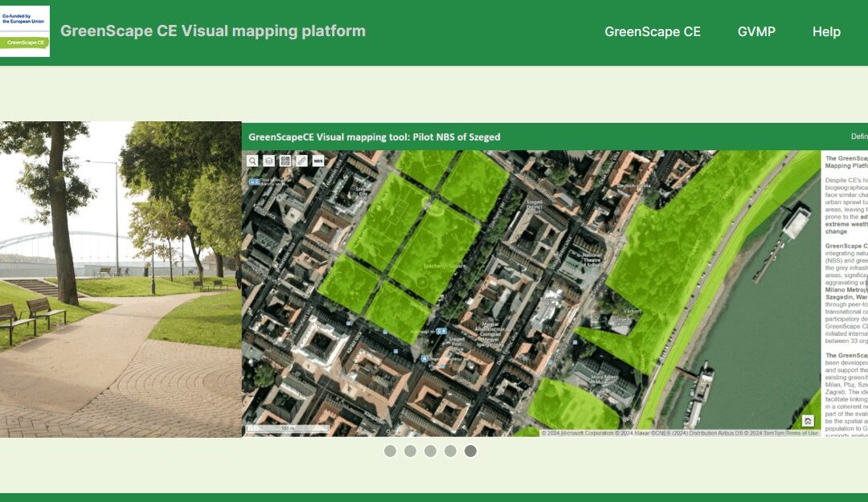Click the Szeged park photo slide

click(x=121, y=280)
